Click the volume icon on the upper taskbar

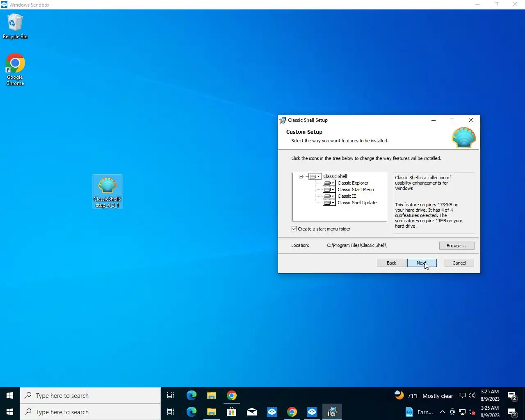tap(472, 395)
